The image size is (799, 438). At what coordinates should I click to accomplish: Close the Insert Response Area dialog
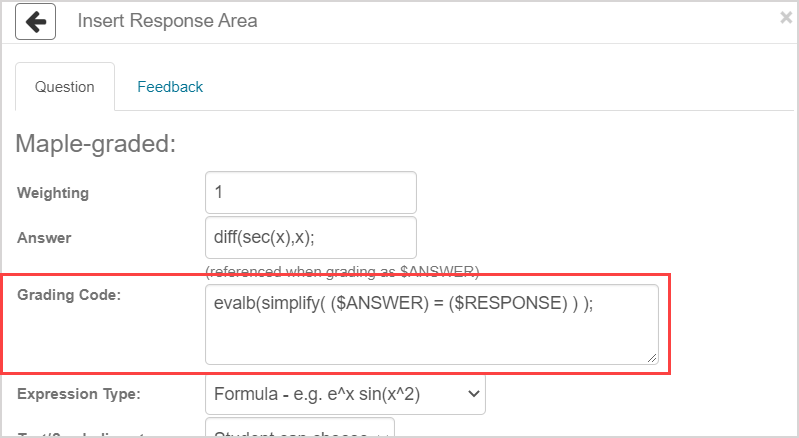[786, 17]
